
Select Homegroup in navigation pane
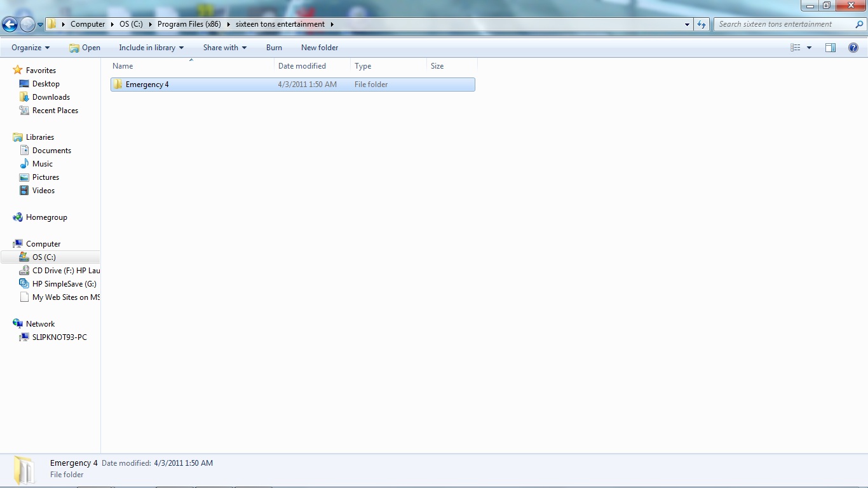pyautogui.click(x=46, y=217)
